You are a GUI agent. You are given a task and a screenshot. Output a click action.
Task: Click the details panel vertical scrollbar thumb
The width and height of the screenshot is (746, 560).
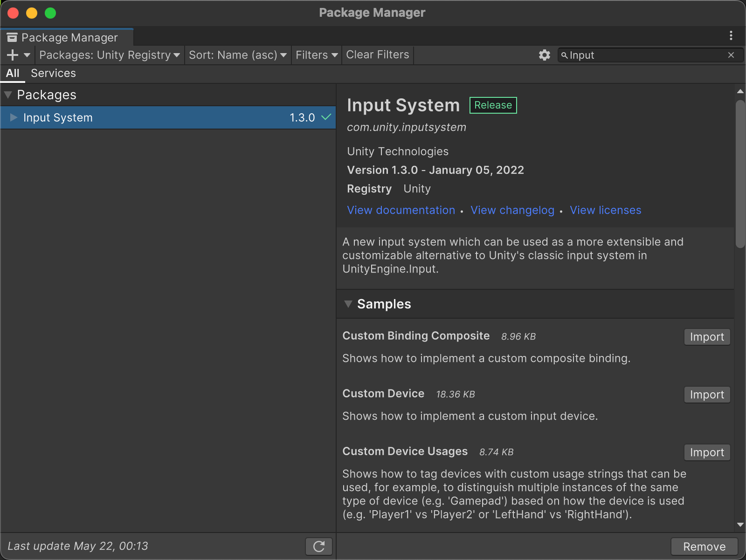click(740, 174)
